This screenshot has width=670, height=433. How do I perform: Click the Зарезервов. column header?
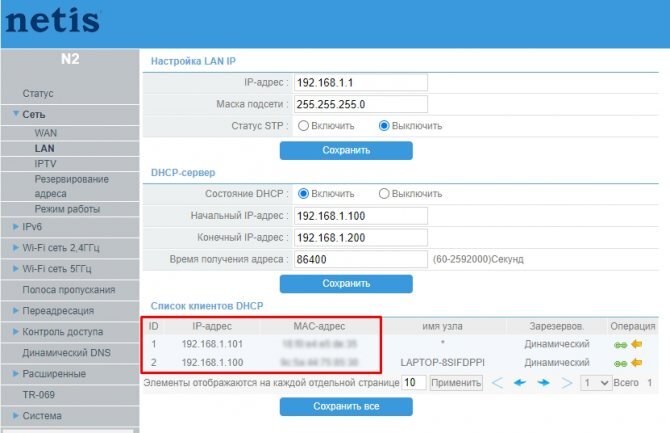[x=557, y=327]
